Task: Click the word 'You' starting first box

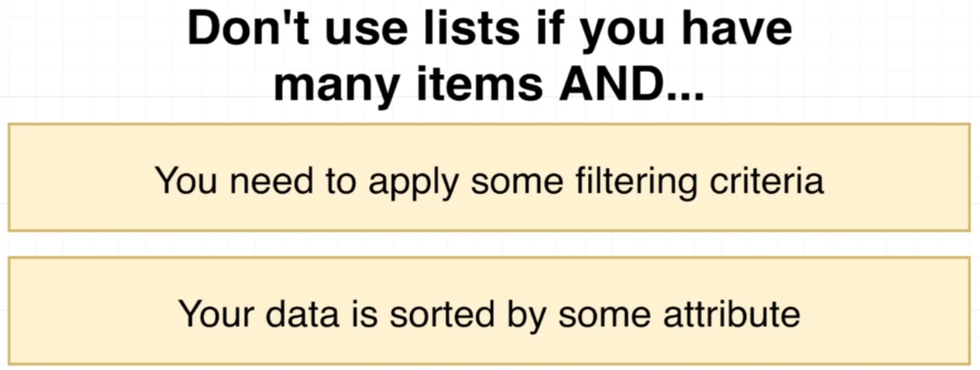Action: point(183,180)
